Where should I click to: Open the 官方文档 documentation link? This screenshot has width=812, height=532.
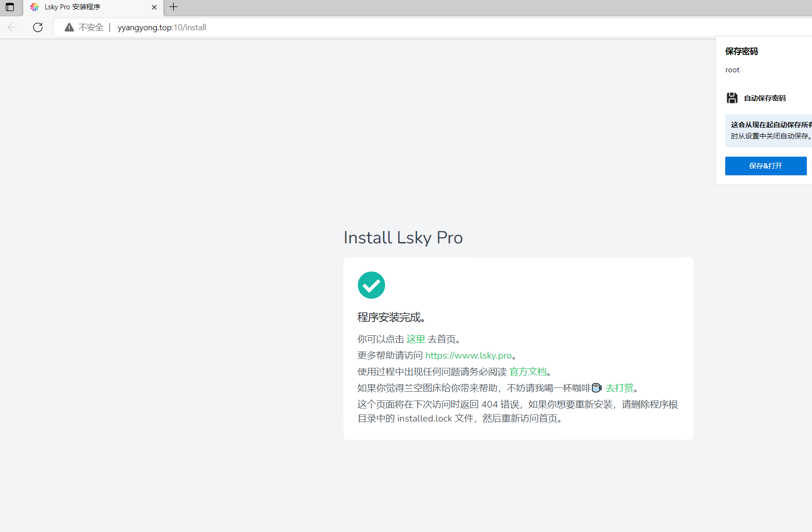pyautogui.click(x=528, y=371)
